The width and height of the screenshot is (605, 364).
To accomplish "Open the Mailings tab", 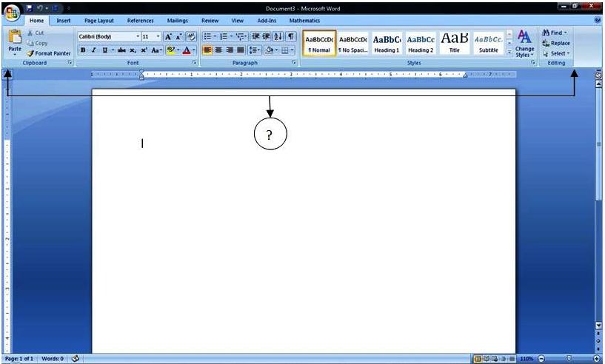I will tap(177, 21).
